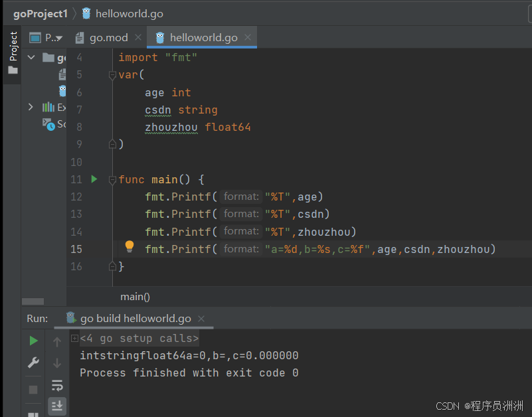Click the gopher icon in breadcrumb
Image resolution: width=532 pixels, height=417 pixels.
coord(86,13)
